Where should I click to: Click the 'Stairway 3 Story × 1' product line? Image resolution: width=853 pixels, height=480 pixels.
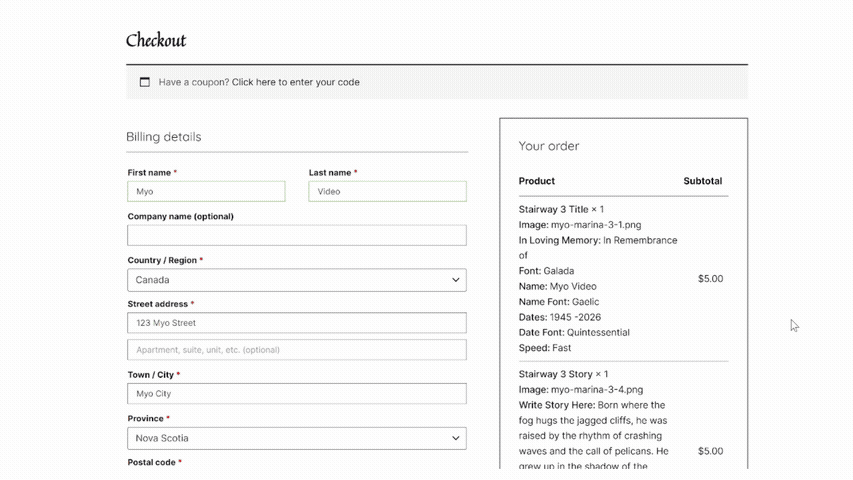(x=563, y=374)
